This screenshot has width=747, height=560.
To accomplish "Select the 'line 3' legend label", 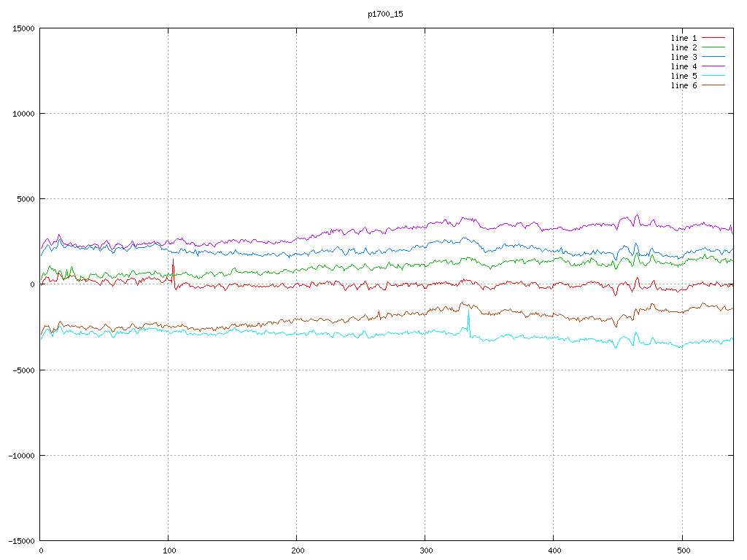I will click(684, 57).
